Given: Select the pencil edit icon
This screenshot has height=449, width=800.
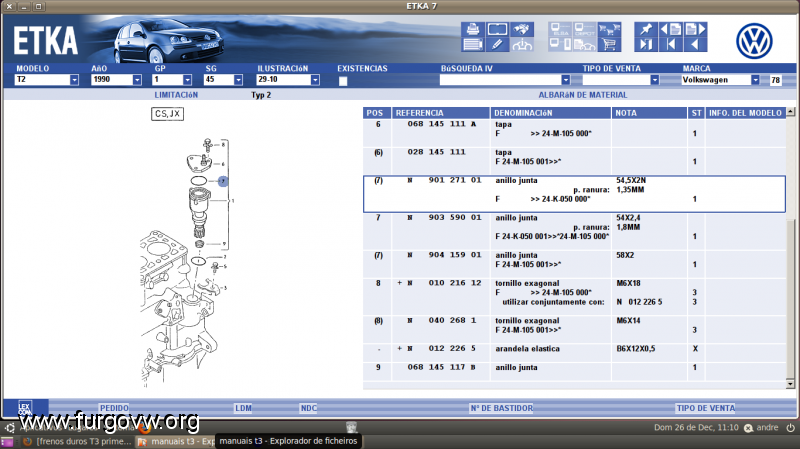Looking at the screenshot, I should pyautogui.click(x=497, y=44).
